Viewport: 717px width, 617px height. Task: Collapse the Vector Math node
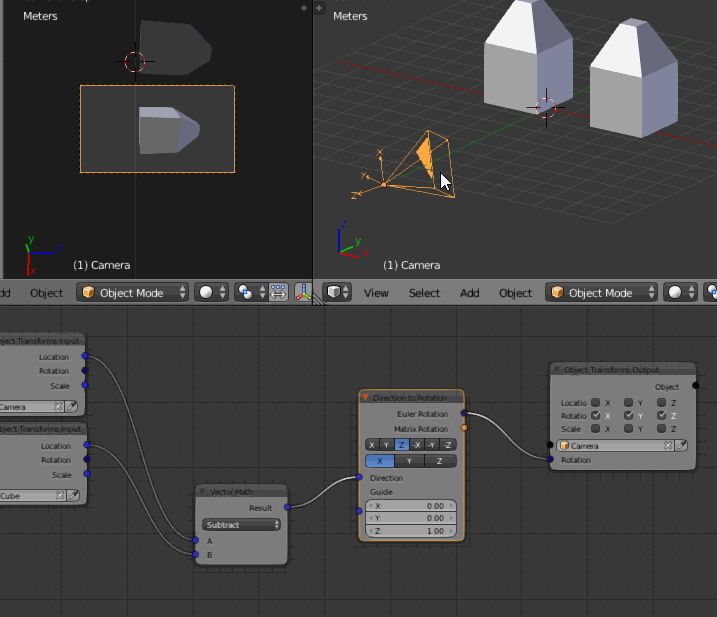[x=202, y=492]
